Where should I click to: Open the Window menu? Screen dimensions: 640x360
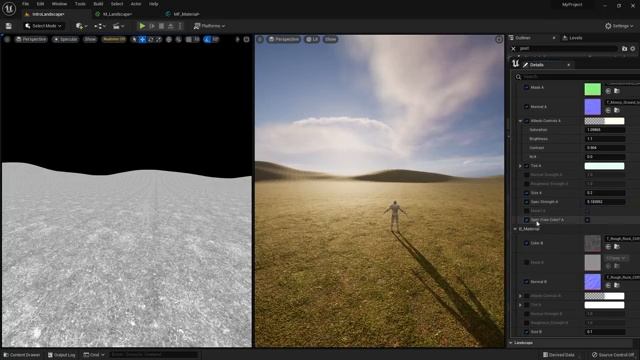[60, 4]
